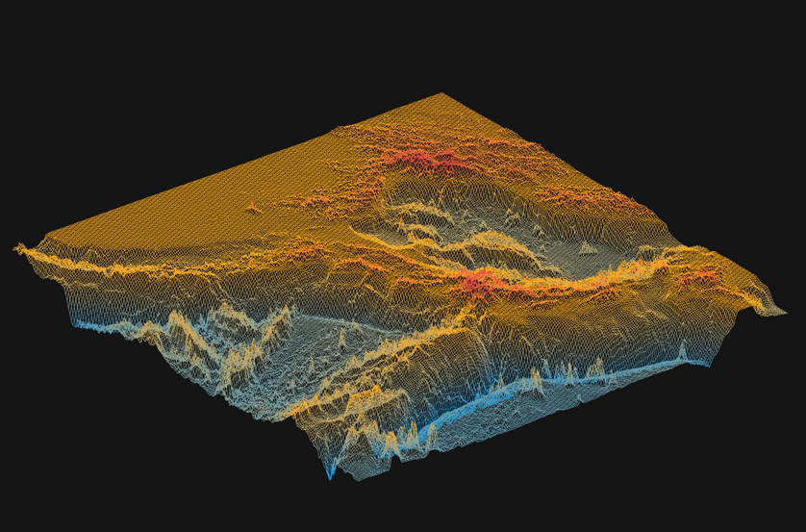Pick the far top corner of the mesh
806x532 pixels.
point(441,94)
